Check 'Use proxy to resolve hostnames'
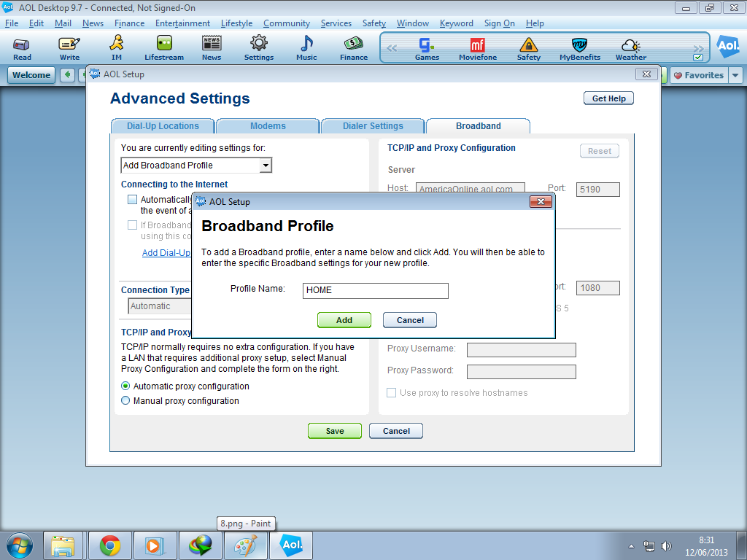 pos(392,393)
